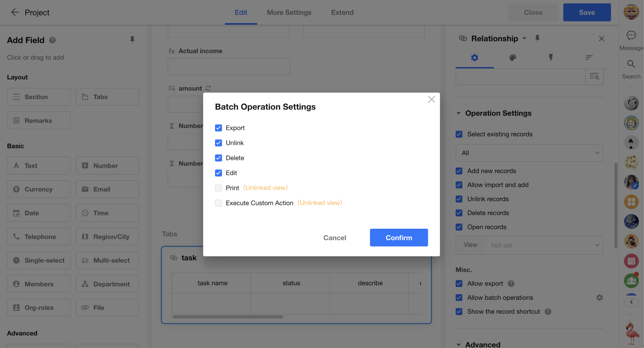This screenshot has height=348, width=644.
Task: Cancel the batch operation dialog
Action: [x=335, y=238]
